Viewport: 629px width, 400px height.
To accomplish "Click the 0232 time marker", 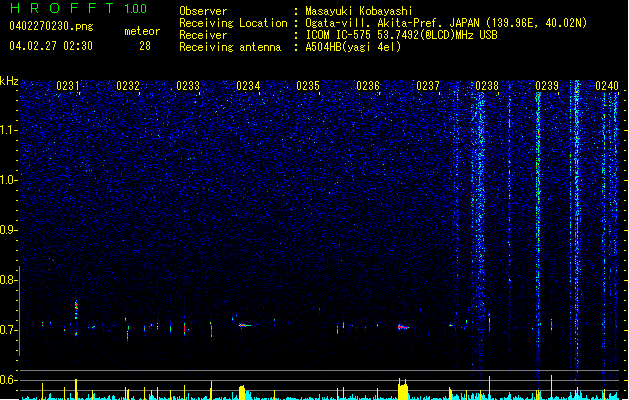I will pos(128,86).
